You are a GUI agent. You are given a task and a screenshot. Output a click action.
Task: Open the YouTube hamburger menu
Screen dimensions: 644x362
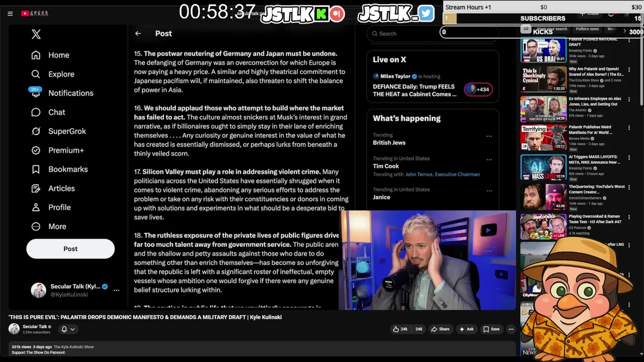point(10,14)
